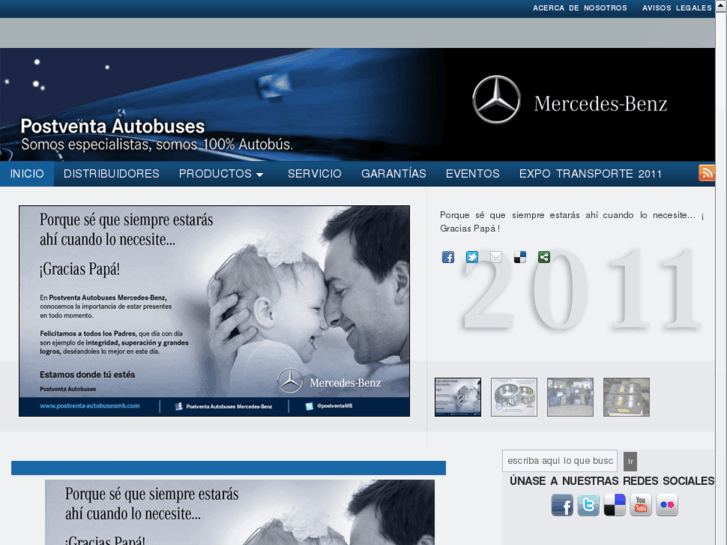The image size is (727, 545).
Task: Share the post on Twitter
Action: 472,257
